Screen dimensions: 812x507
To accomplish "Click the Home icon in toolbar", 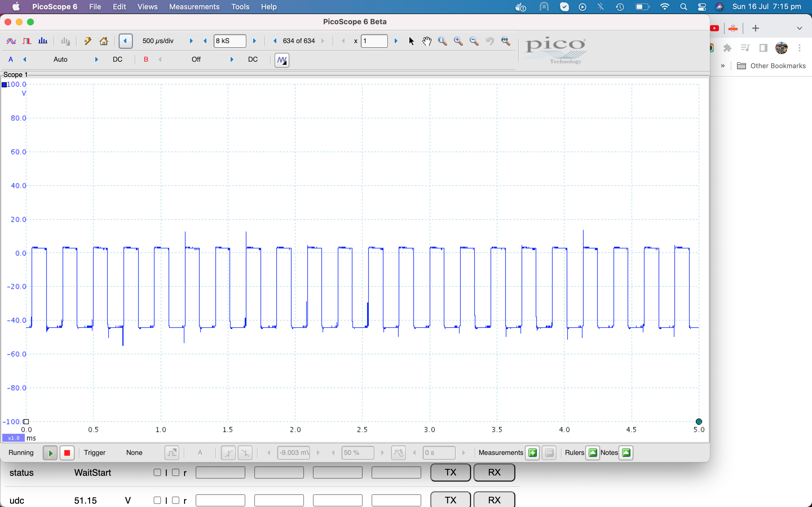I will click(x=104, y=41).
